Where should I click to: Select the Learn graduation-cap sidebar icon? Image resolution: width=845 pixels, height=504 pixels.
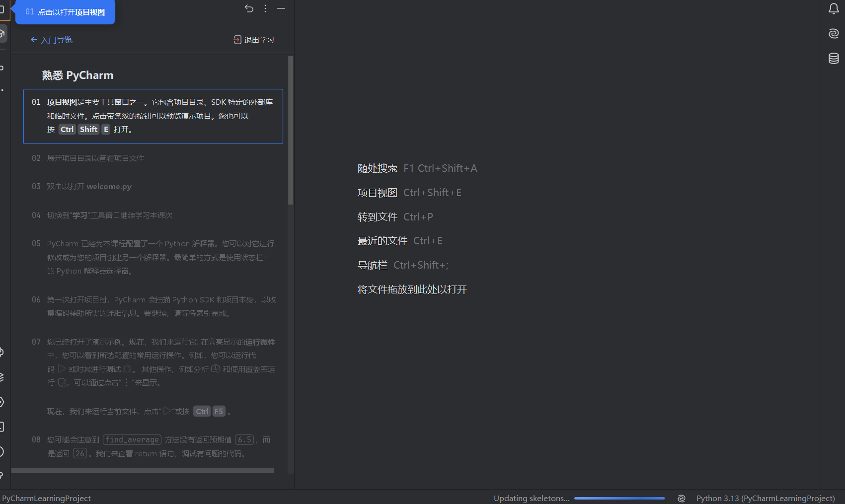(2, 33)
